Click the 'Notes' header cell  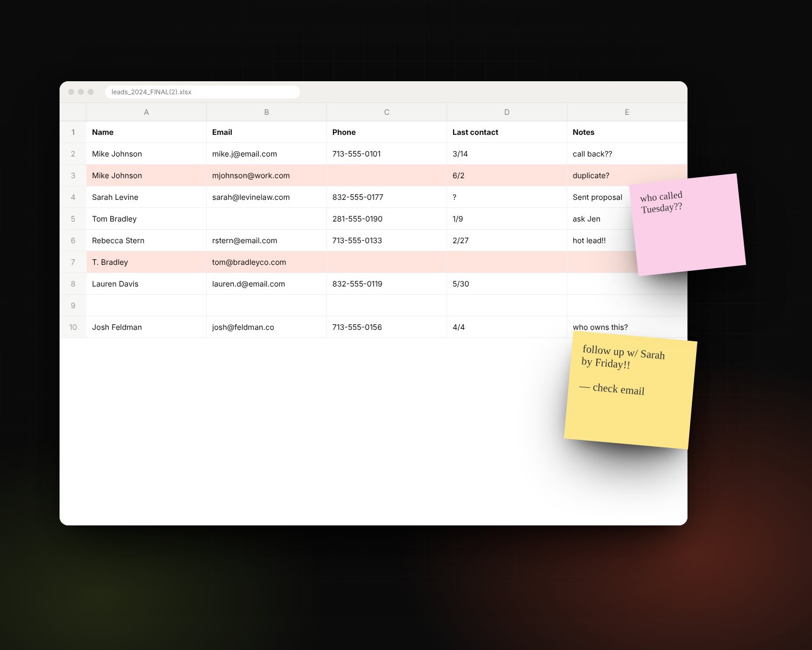(x=627, y=132)
